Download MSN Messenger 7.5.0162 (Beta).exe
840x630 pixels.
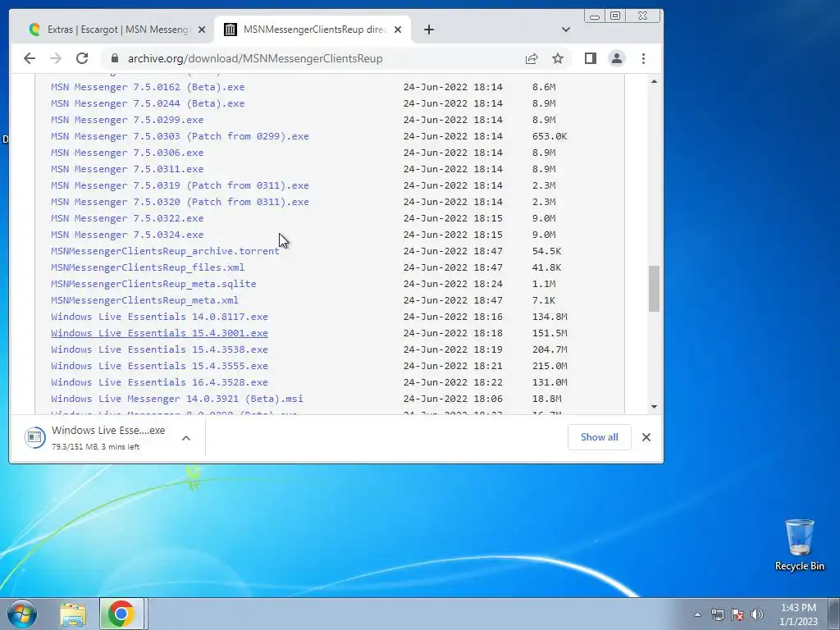(148, 87)
